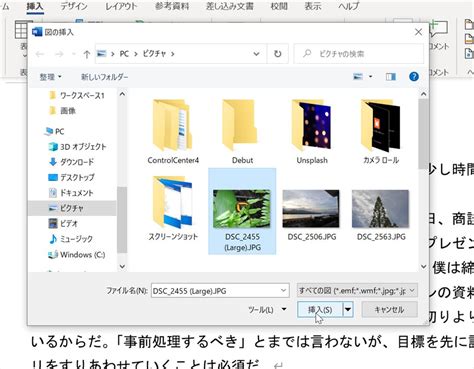Open the ツール(L) dropdown
The width and height of the screenshot is (474, 369).
click(x=267, y=310)
